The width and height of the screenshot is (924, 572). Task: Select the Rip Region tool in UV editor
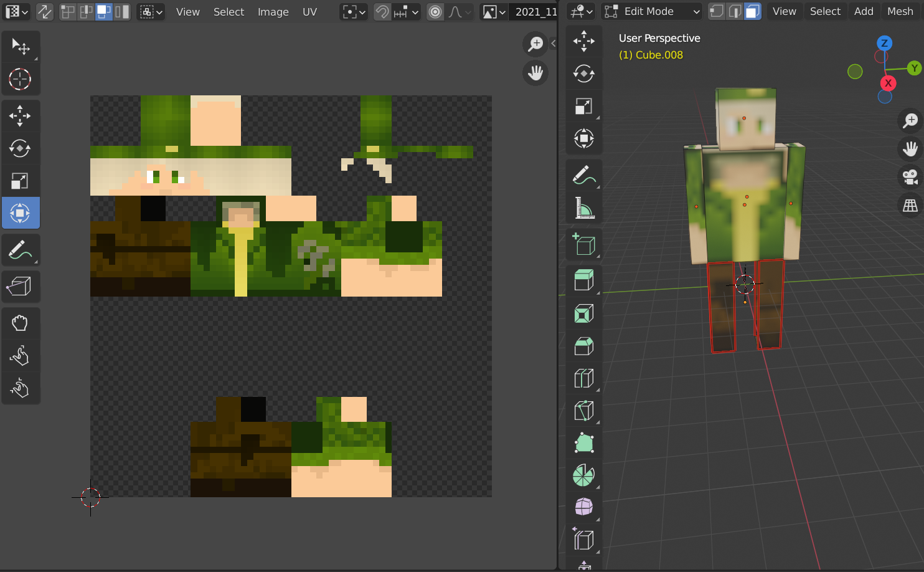tap(20, 287)
